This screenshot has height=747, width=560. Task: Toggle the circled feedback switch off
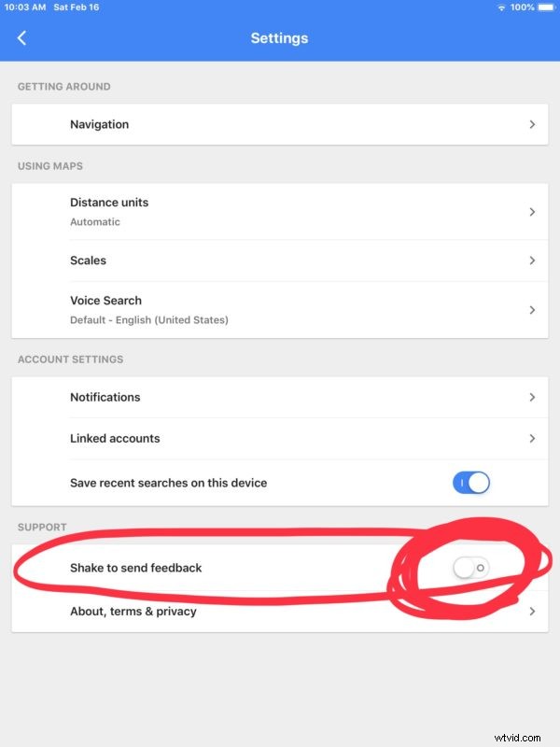469,567
